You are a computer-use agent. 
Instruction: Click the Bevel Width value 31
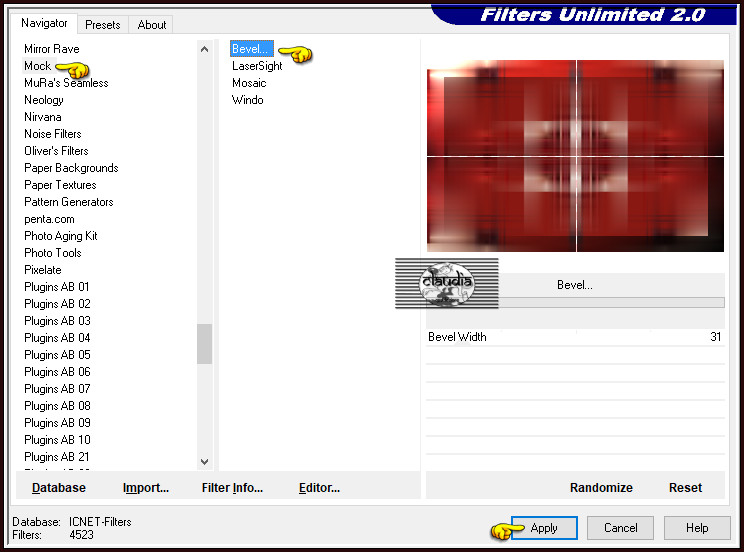click(x=716, y=337)
